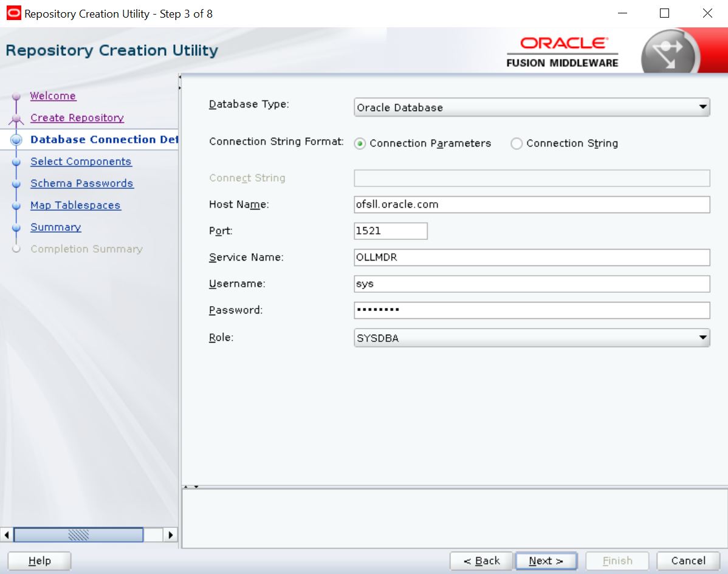Viewport: 728px width, 574px height.
Task: Click the Service Name input field
Action: point(532,257)
